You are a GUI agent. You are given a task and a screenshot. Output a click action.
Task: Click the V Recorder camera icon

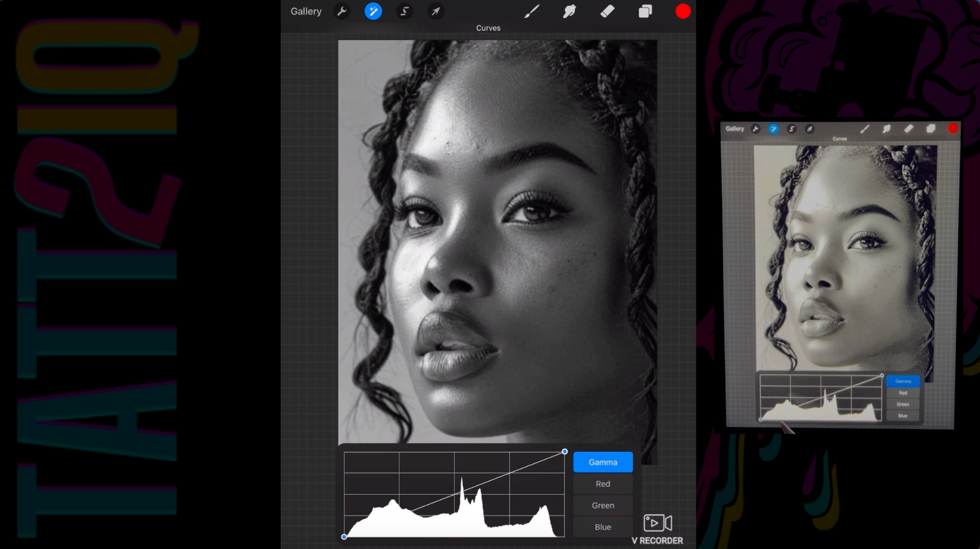pyautogui.click(x=658, y=523)
